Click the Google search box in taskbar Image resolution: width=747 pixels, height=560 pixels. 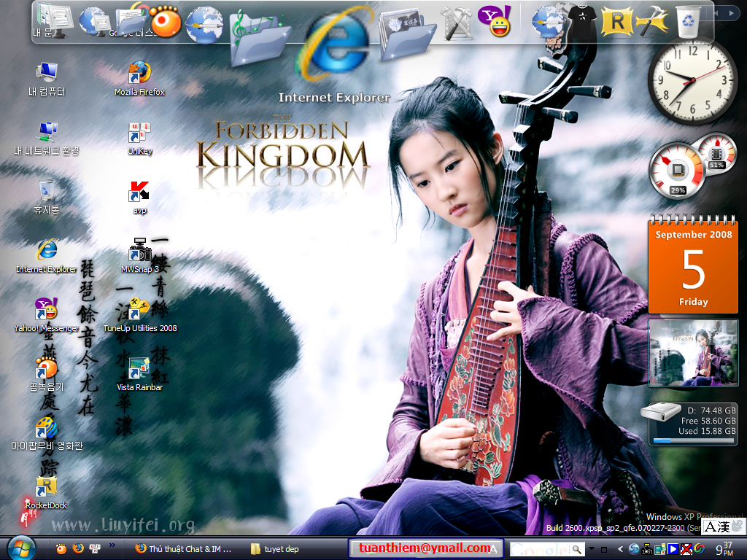click(x=541, y=550)
